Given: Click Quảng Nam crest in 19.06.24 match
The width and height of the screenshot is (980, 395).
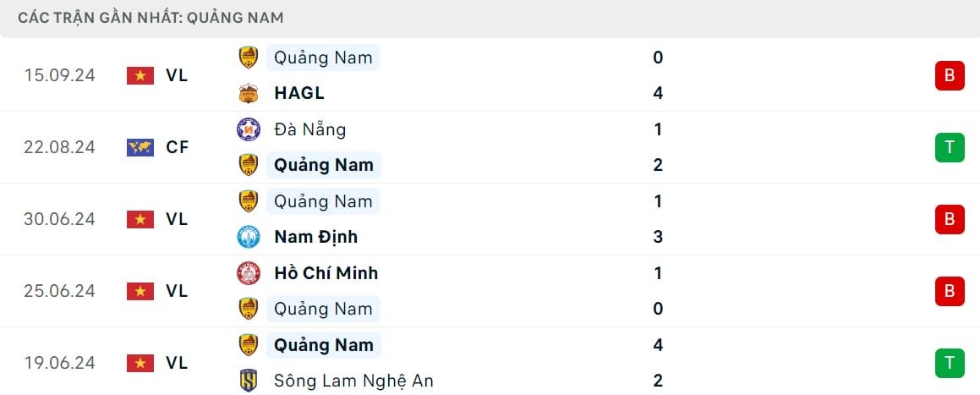Looking at the screenshot, I should click(248, 345).
